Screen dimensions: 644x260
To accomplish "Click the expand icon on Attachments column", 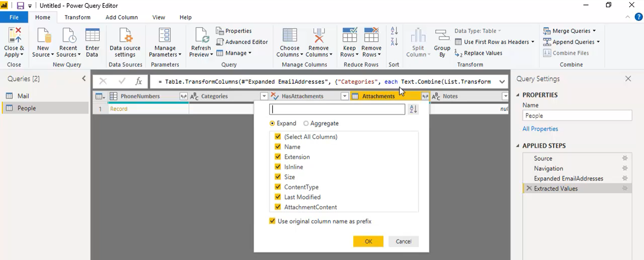I will tap(425, 96).
